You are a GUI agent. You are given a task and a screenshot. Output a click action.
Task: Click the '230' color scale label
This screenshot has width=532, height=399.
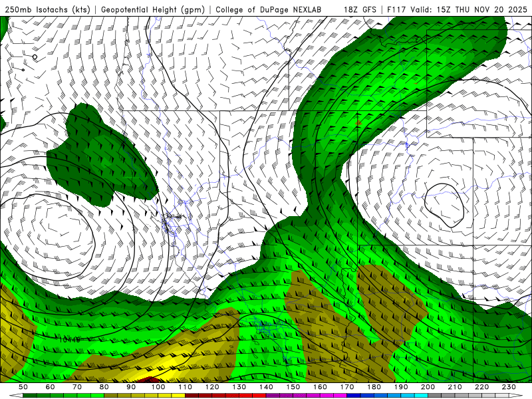[x=509, y=387]
